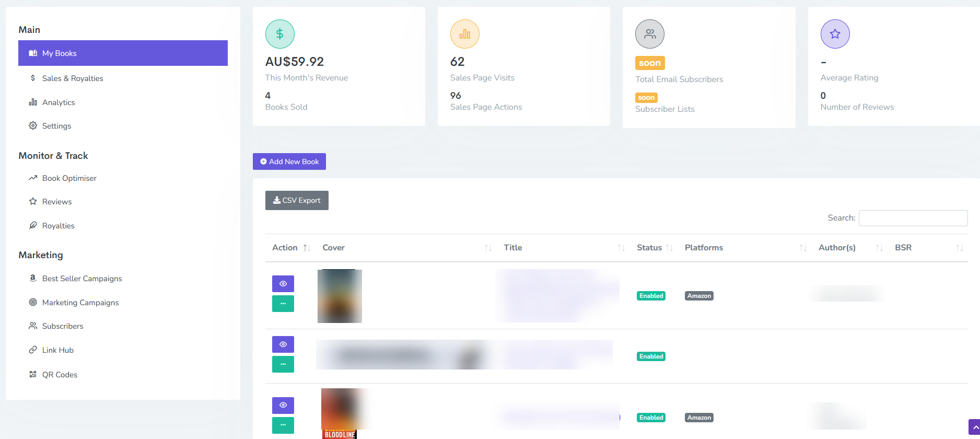
Task: Open more options for second book
Action: [x=283, y=364]
